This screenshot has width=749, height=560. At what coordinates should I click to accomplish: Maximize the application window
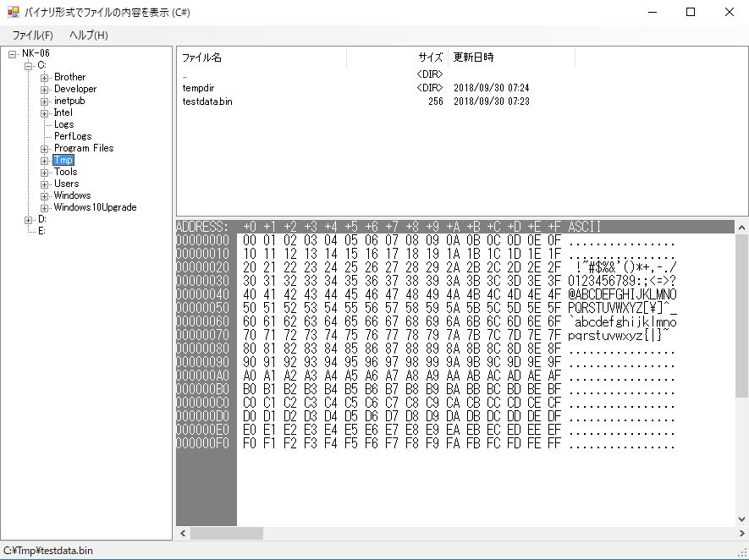click(691, 12)
